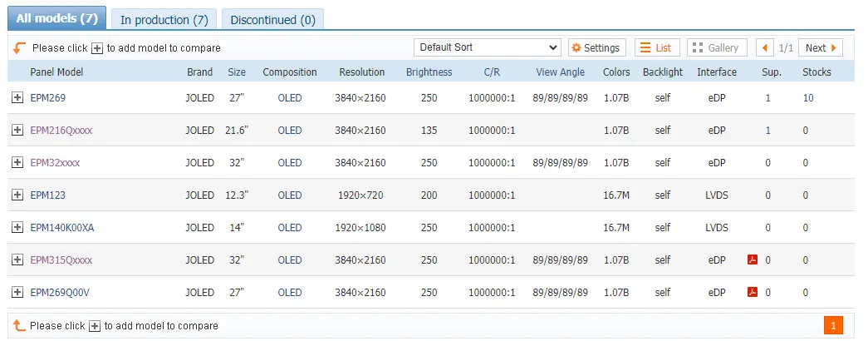
Task: Click OLED composition link for EPM123
Action: pos(290,195)
